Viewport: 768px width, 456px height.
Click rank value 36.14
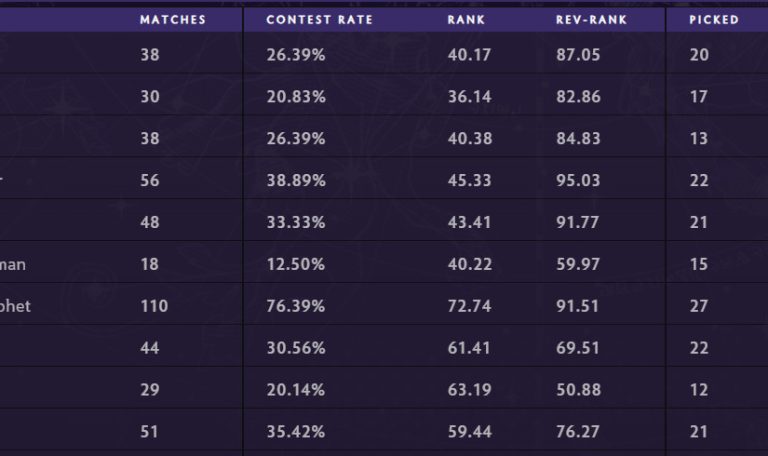pyautogui.click(x=469, y=96)
